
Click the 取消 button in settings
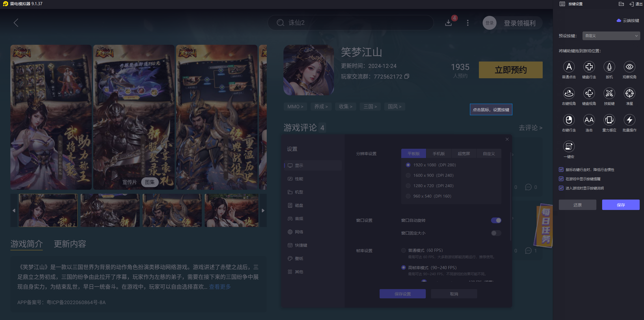coord(454,294)
